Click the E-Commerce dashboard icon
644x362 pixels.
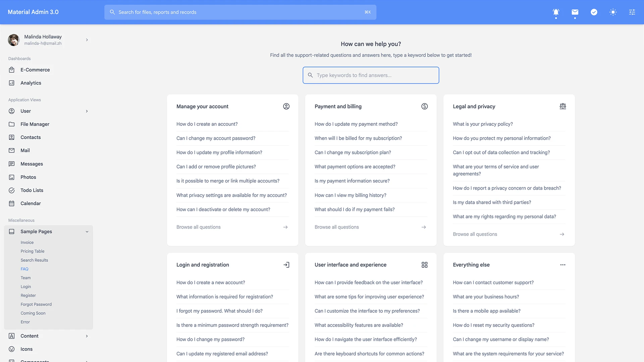coord(12,70)
